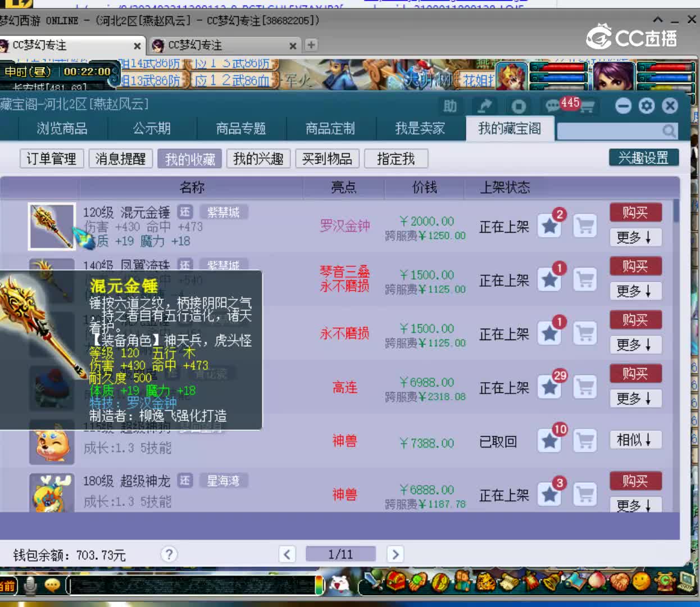The height and width of the screenshot is (607, 700).
Task: Click the 兴趣设置 button
Action: click(644, 158)
